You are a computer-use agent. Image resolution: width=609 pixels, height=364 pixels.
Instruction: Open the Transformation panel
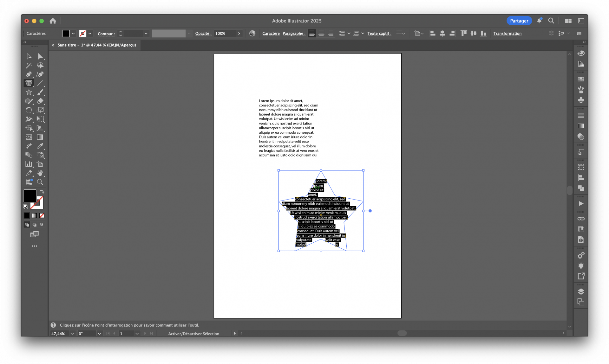coord(507,33)
